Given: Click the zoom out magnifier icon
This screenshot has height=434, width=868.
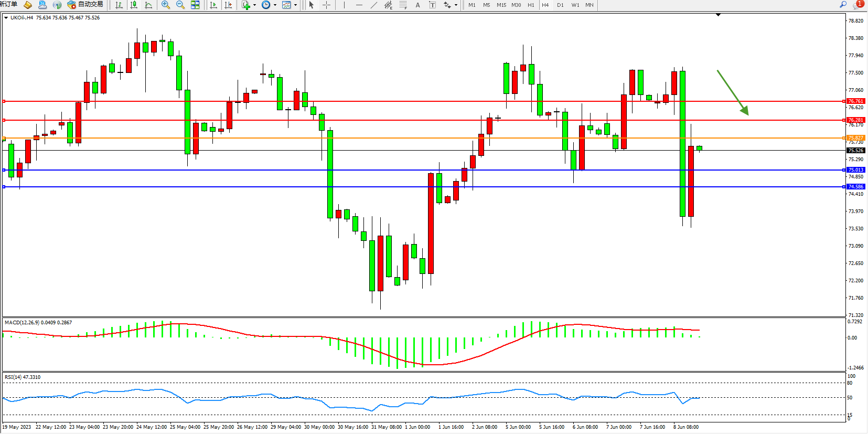Looking at the screenshot, I should 180,5.
